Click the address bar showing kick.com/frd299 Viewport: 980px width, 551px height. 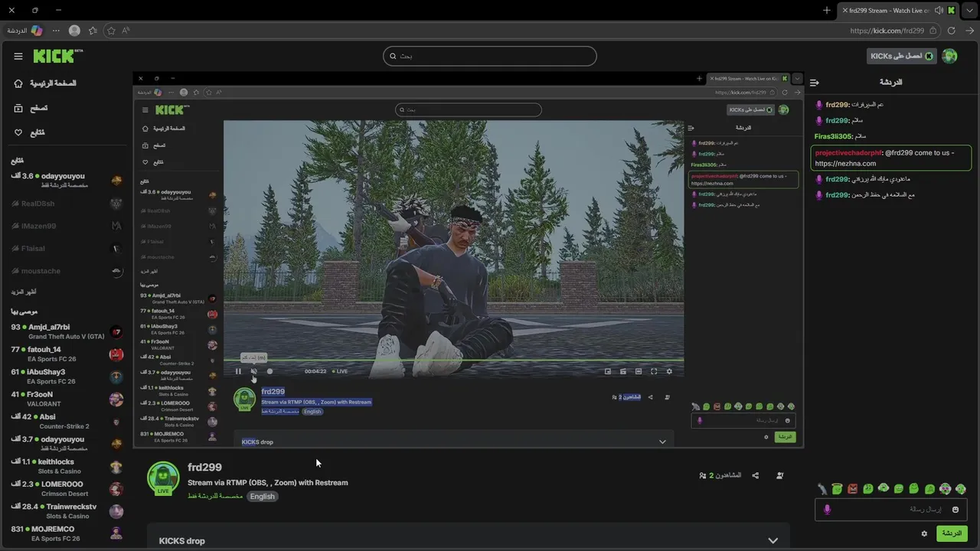[x=887, y=31]
